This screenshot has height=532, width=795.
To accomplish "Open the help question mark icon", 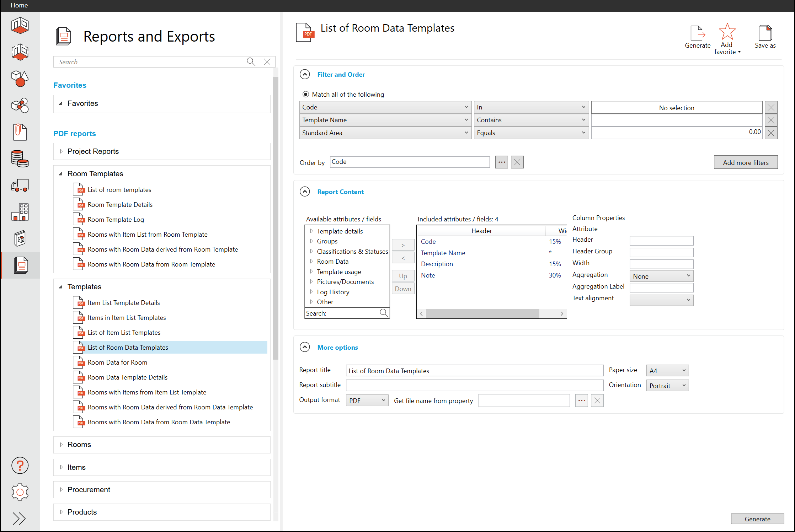I will [x=20, y=465].
